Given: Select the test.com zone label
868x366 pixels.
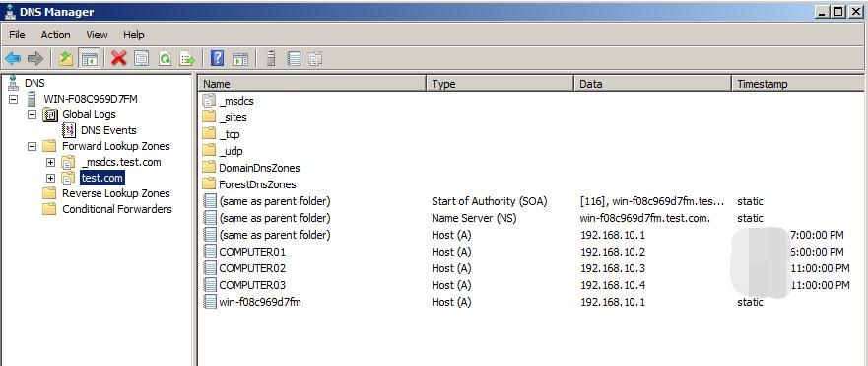Looking at the screenshot, I should 102,178.
